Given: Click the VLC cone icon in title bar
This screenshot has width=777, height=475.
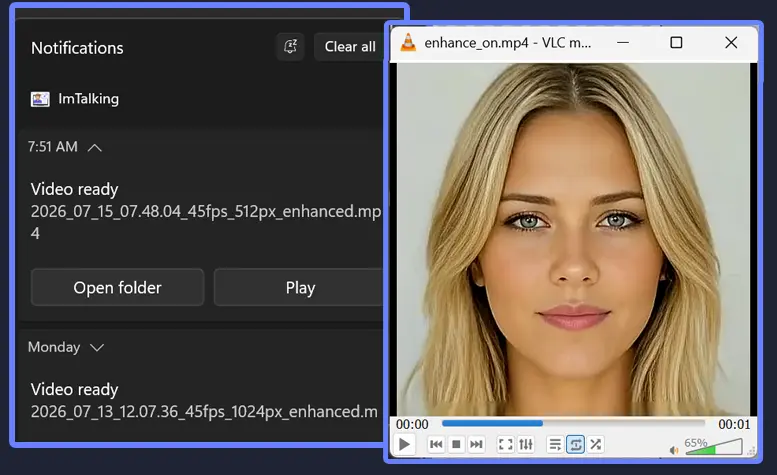Looking at the screenshot, I should tap(408, 43).
